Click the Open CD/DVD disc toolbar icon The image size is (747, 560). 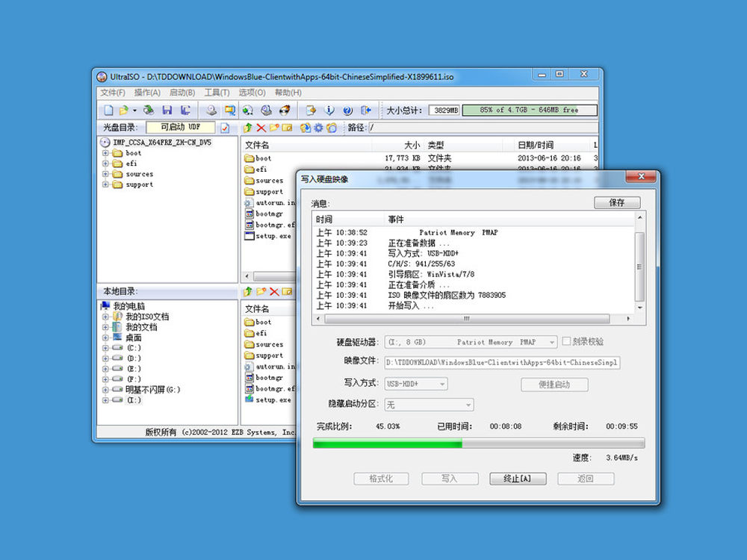click(149, 111)
